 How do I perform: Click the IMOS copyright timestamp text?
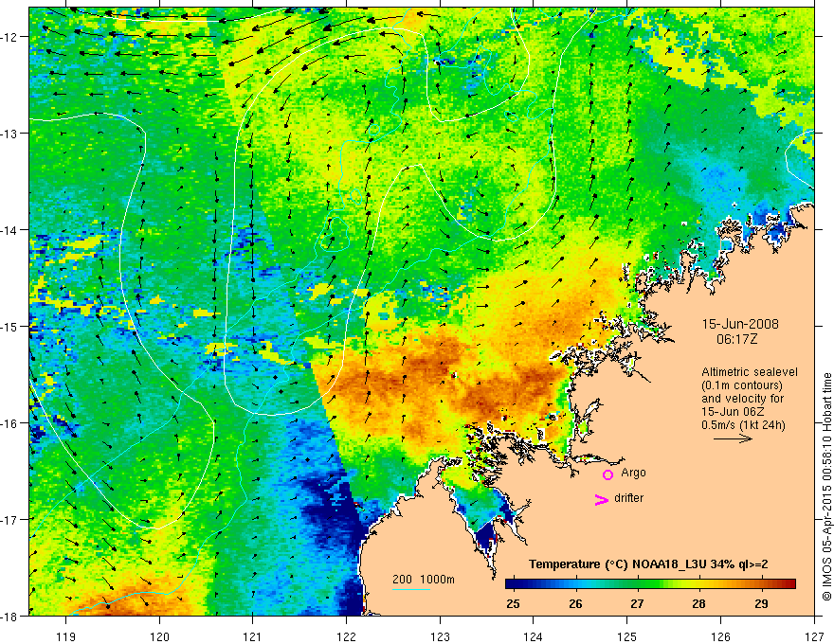[x=826, y=487]
